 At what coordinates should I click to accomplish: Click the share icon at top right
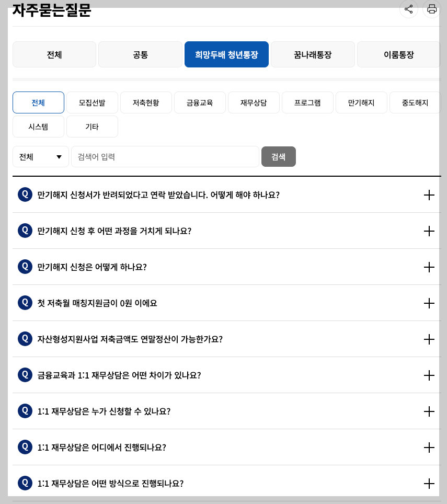[x=408, y=9]
